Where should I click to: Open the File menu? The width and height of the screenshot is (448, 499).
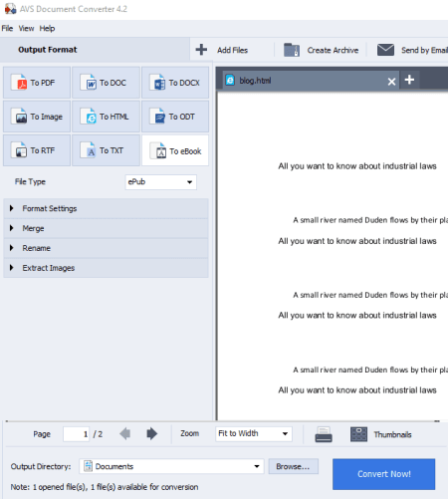(x=7, y=29)
